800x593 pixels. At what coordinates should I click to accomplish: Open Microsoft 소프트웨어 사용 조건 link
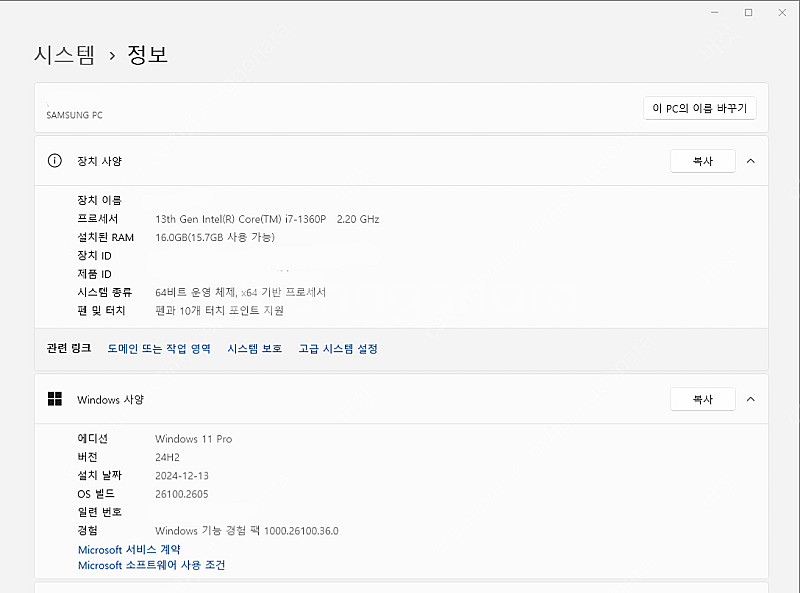point(152,565)
